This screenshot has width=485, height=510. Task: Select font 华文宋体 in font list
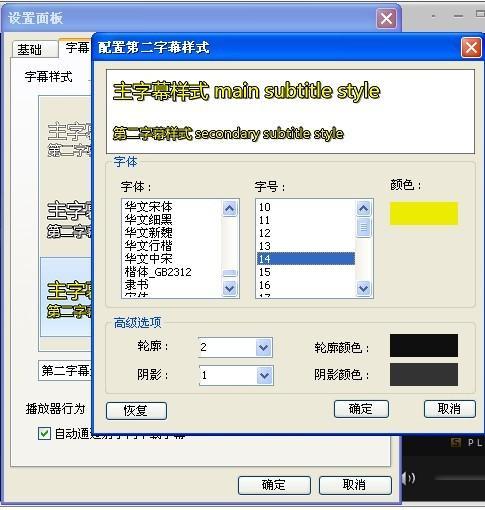149,207
